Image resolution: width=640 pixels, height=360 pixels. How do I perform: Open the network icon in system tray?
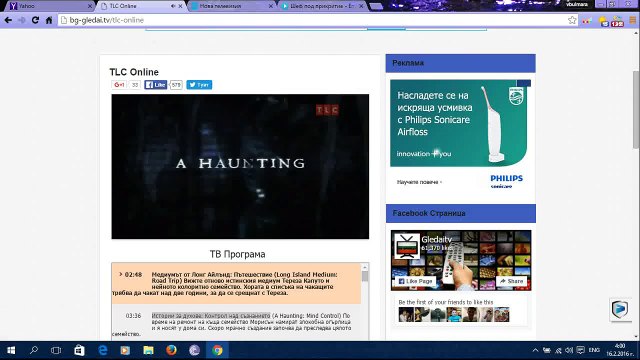pos(558,350)
